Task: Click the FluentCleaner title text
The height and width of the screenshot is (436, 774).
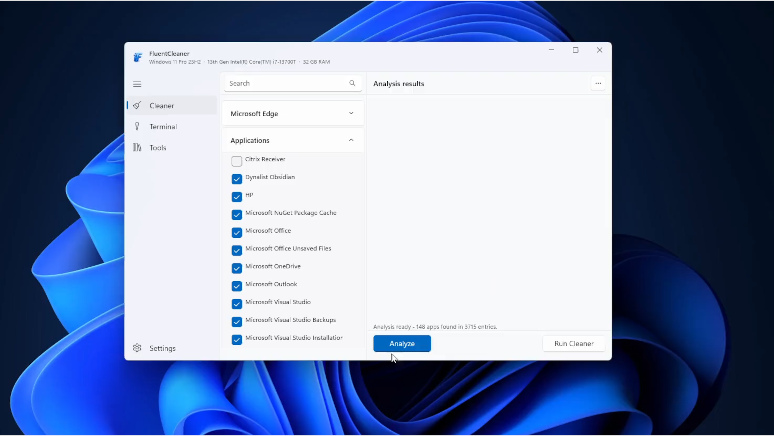Action: click(x=169, y=54)
